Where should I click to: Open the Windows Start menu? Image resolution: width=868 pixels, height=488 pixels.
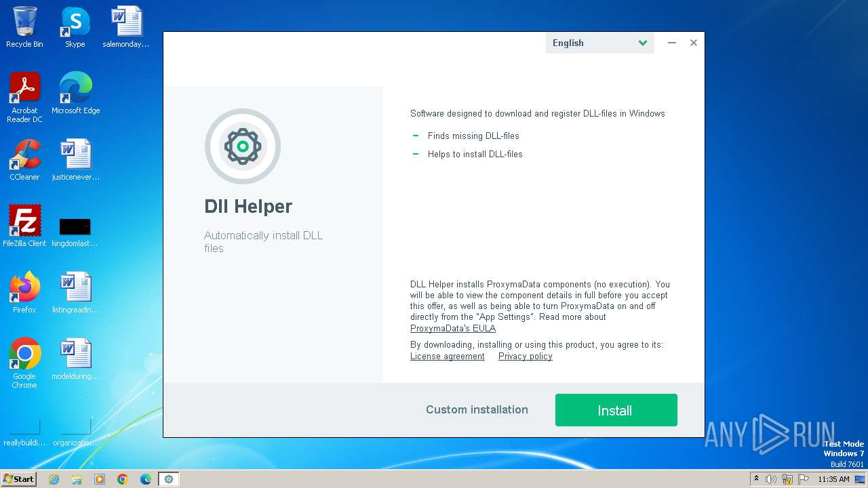(19, 479)
